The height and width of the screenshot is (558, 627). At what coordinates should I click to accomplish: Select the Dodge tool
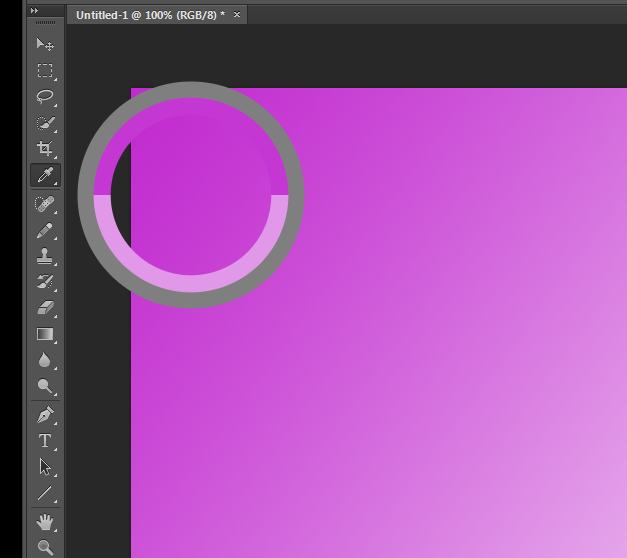[45, 386]
